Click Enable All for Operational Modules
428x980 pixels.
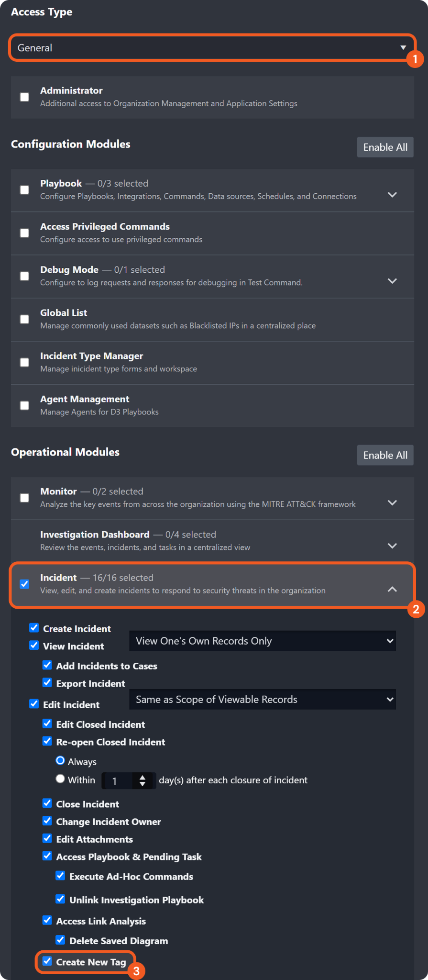[385, 455]
